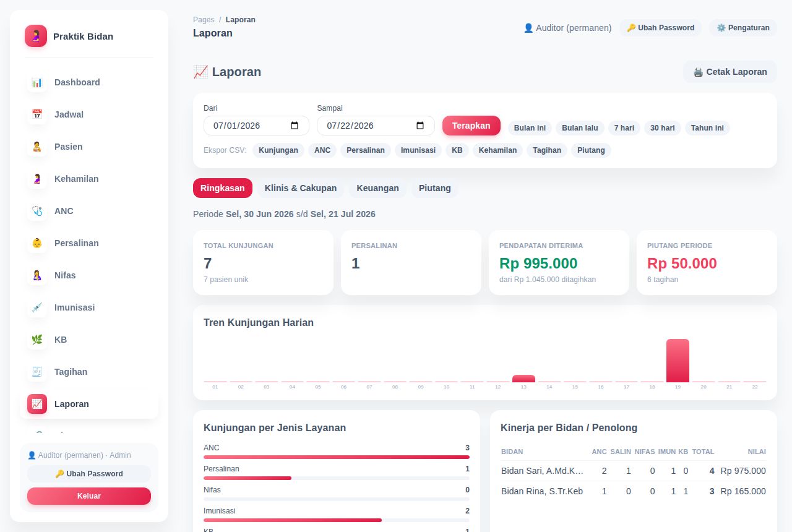Click Piutang Periode Rp 50.000 value
Screen dimensions: 792x532
[x=682, y=263]
